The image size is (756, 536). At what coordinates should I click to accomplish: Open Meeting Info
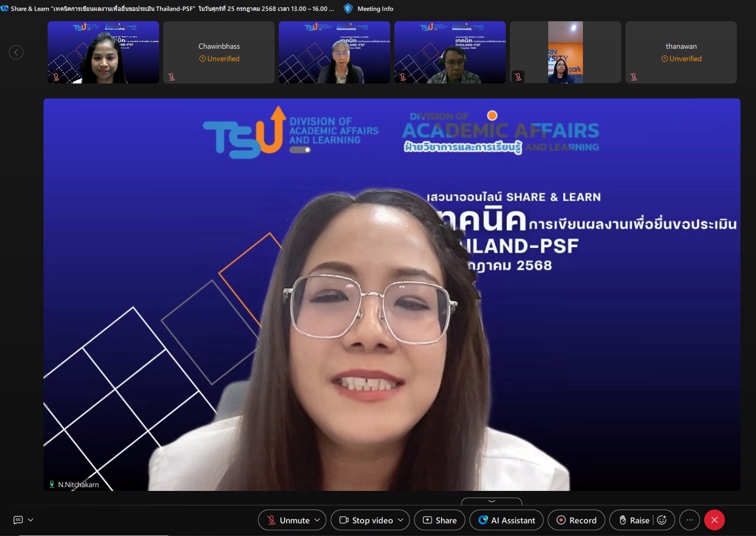pos(375,9)
